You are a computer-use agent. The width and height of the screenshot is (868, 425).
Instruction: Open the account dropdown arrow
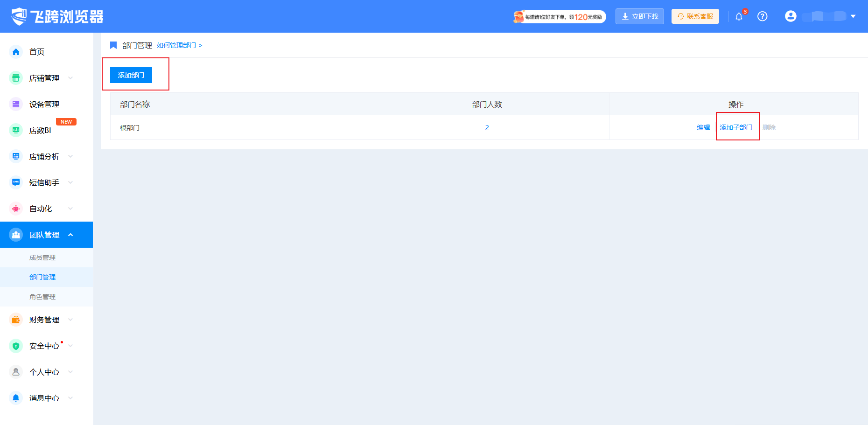click(x=853, y=16)
